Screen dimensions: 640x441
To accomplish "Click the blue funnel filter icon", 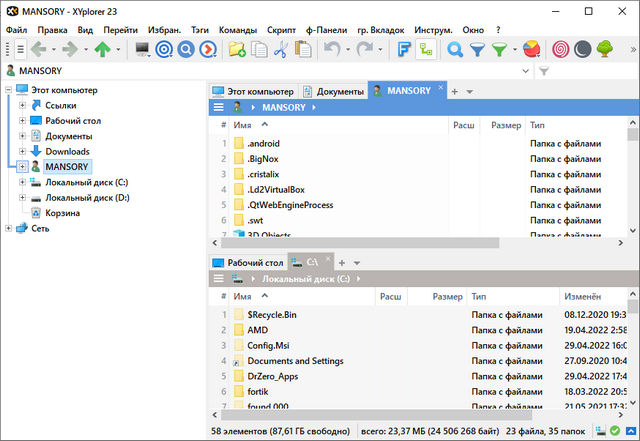I will [x=477, y=48].
